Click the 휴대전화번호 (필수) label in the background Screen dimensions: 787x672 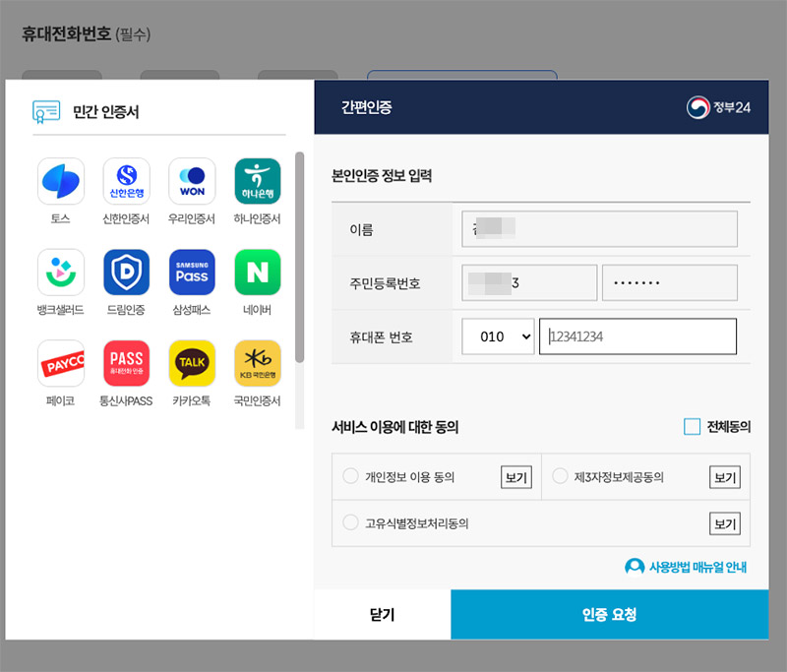(86, 33)
